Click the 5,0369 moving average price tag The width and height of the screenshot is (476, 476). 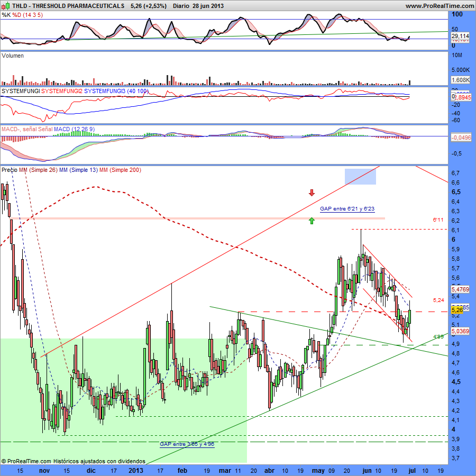point(460,331)
